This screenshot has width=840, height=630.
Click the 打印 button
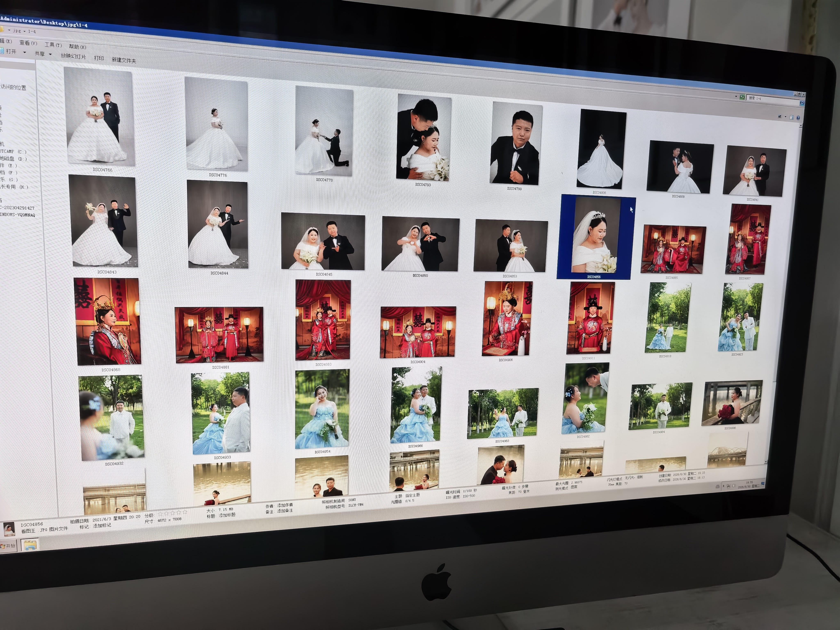click(x=99, y=58)
